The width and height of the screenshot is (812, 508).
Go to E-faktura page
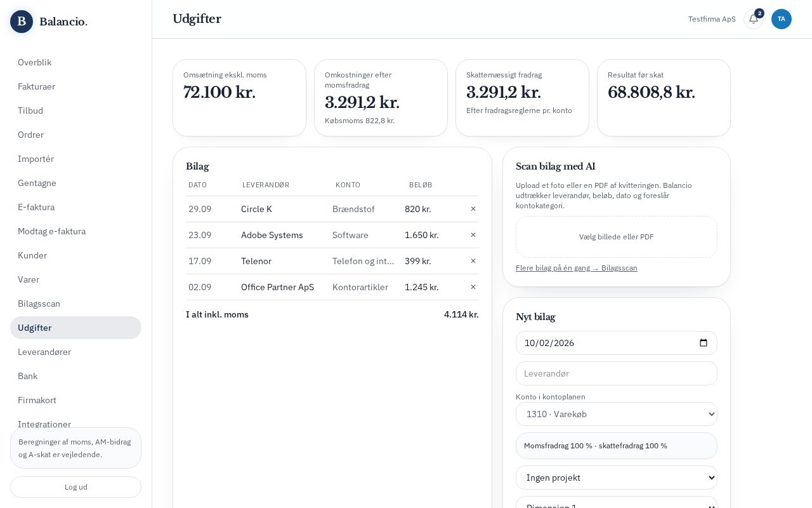pyautogui.click(x=75, y=207)
